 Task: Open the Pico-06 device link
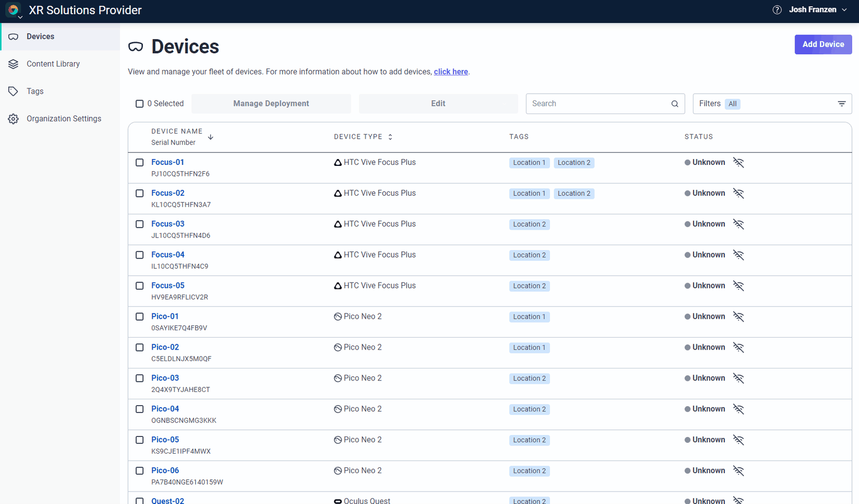click(x=165, y=471)
